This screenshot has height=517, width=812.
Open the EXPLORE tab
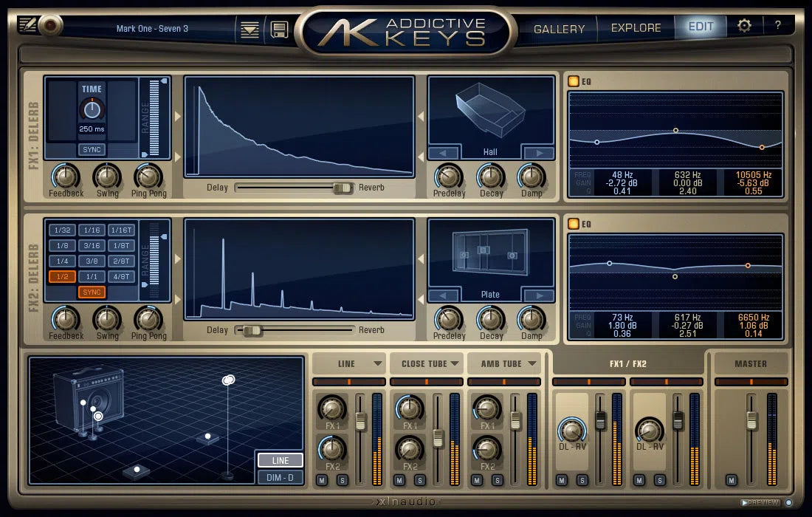(x=636, y=27)
